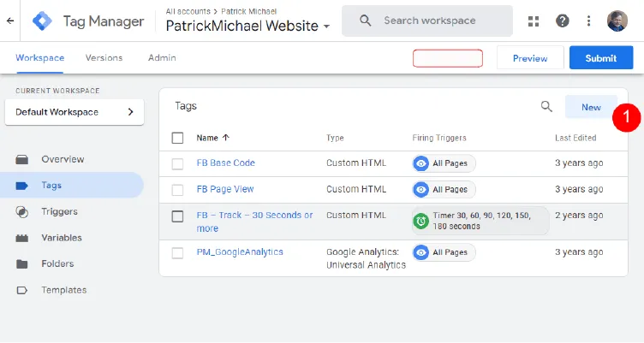Open the Google apps grid icon
Image resolution: width=644 pixels, height=343 pixels.
(534, 21)
